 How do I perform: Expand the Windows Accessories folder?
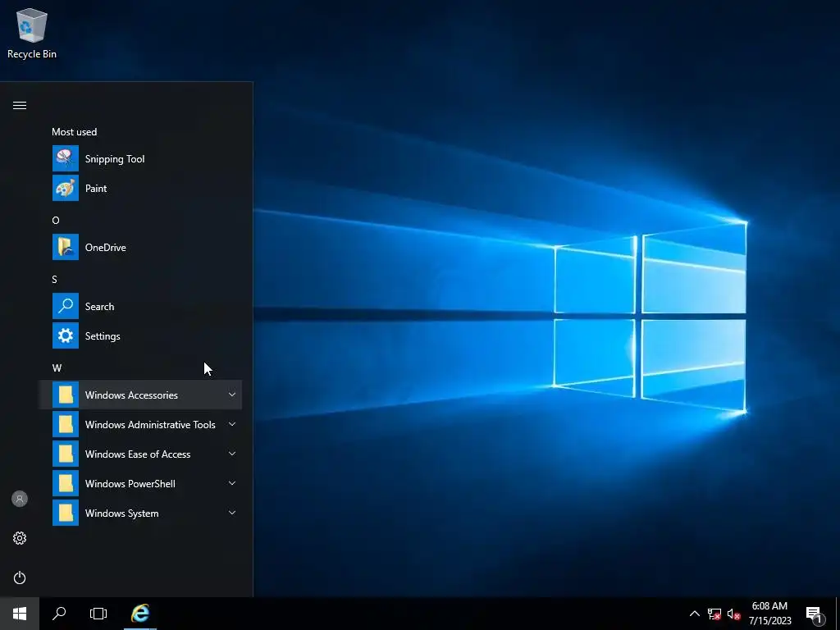pos(139,395)
